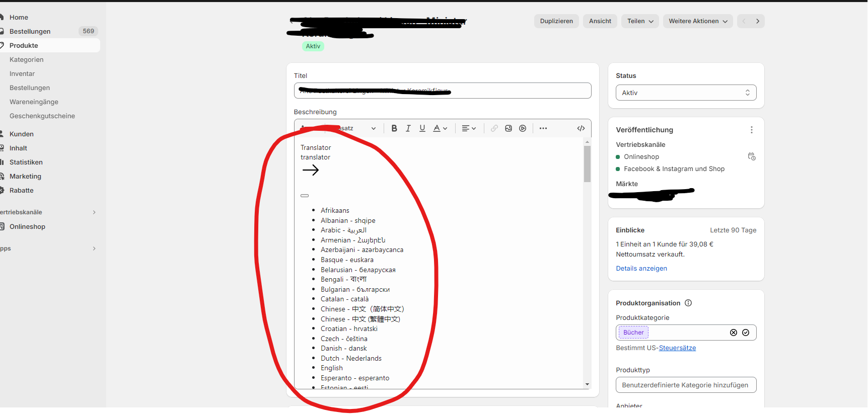Screen dimensions: 868x414
Task: Expand the Apps section in sidebar
Action: [x=94, y=249]
